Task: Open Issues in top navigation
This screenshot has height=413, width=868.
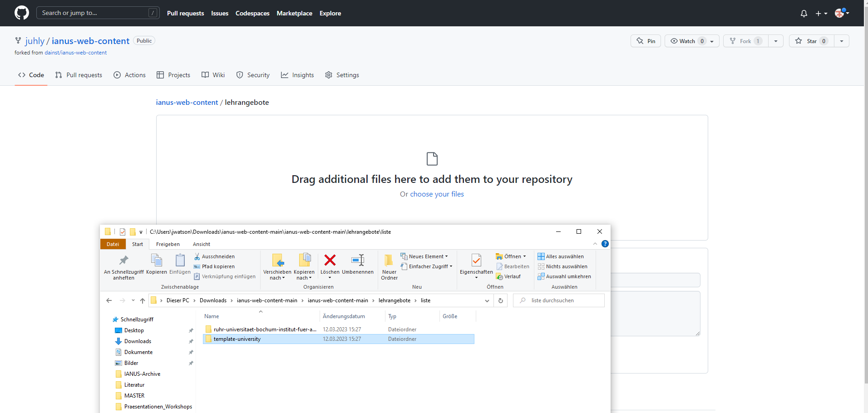Action: pyautogui.click(x=220, y=13)
